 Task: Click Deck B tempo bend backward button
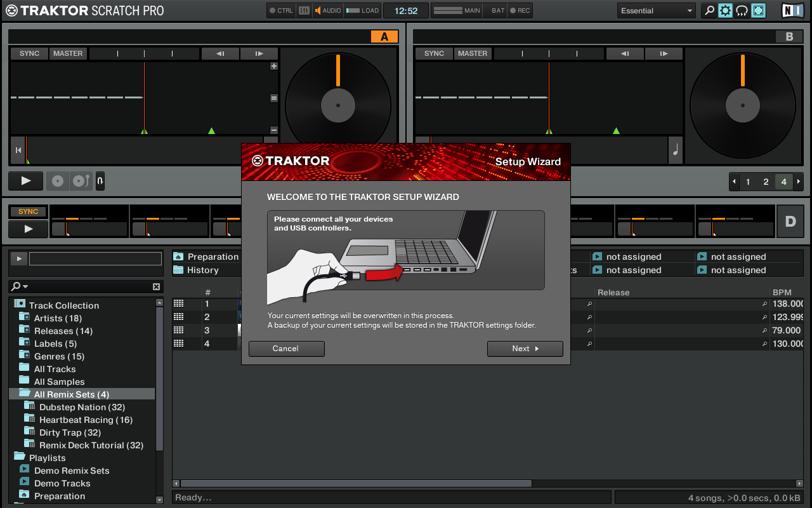pyautogui.click(x=625, y=53)
